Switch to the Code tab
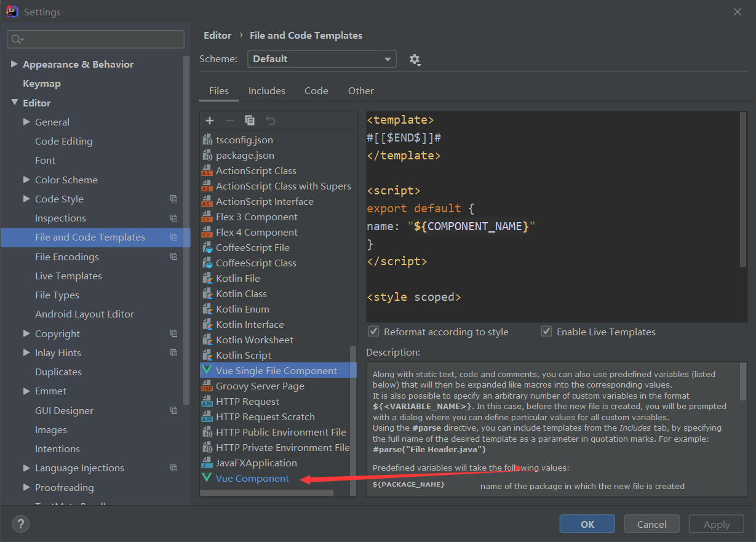This screenshot has height=542, width=756. [x=316, y=90]
